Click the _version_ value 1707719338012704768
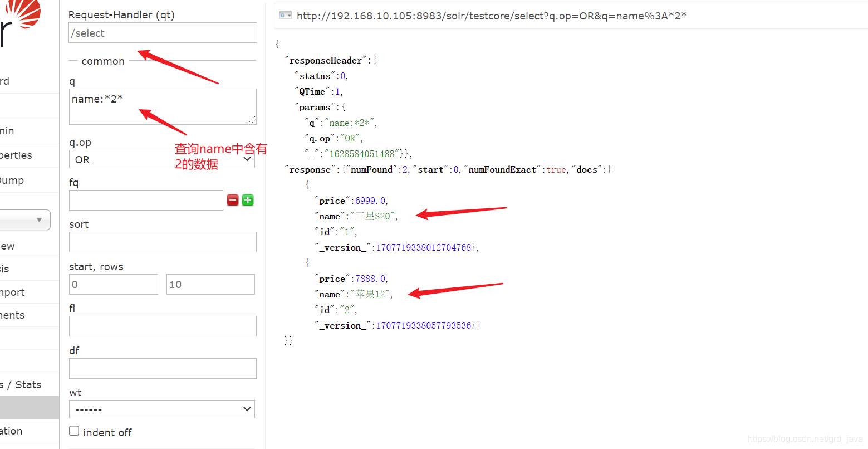This screenshot has width=868, height=449. (424, 247)
